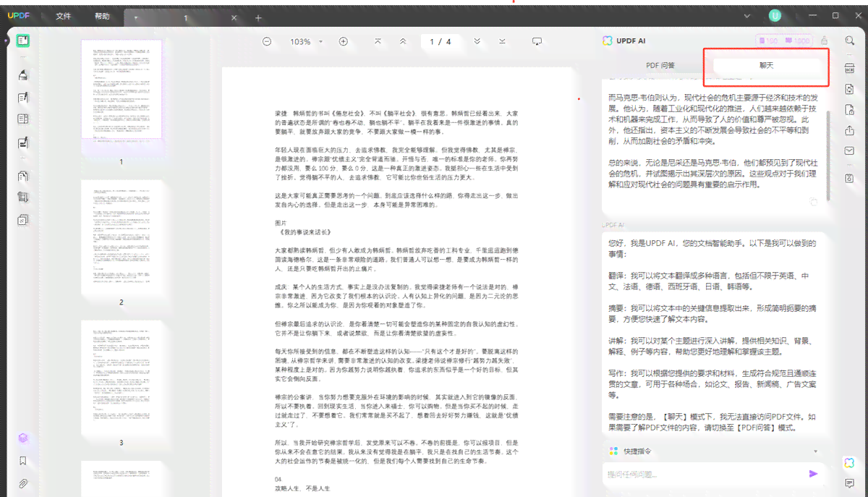Click the Save as Other icon
The height and width of the screenshot is (497, 868).
pos(849,177)
